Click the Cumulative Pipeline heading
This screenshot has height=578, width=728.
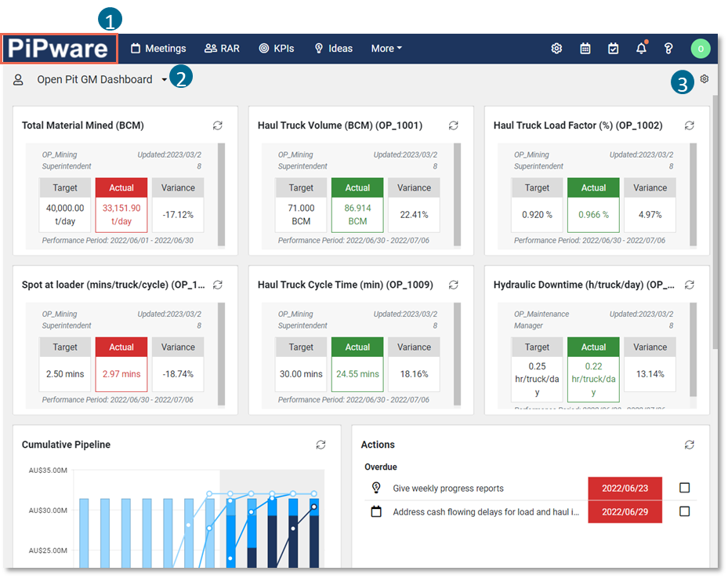tap(66, 445)
